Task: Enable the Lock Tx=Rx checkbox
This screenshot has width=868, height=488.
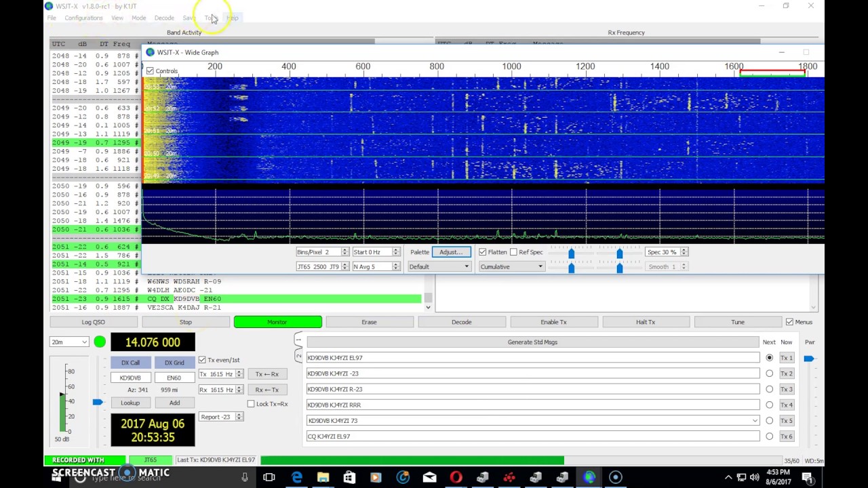Action: 251,404
